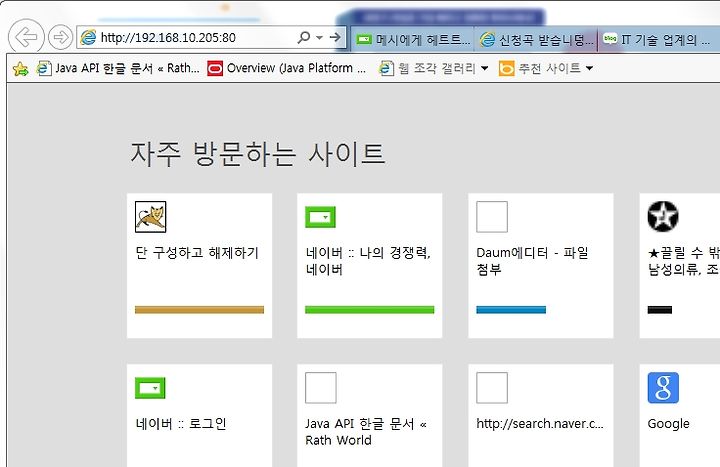The height and width of the screenshot is (467, 720).
Task: Click the green Naver icon on 메시에게 tab
Action: (364, 39)
